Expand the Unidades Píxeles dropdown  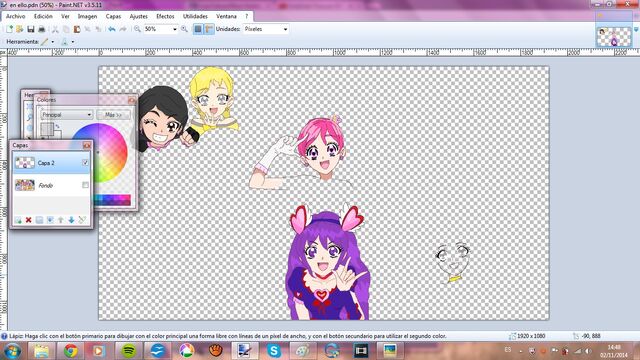pyautogui.click(x=285, y=29)
